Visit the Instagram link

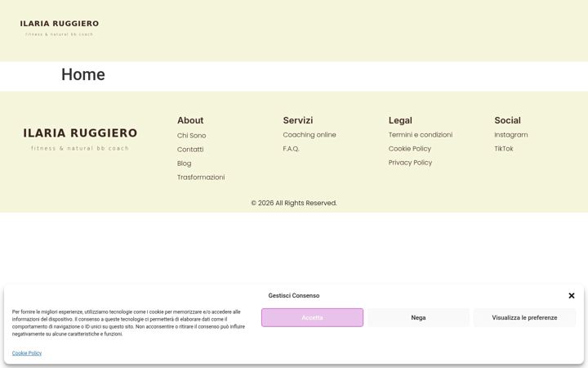[x=510, y=135]
